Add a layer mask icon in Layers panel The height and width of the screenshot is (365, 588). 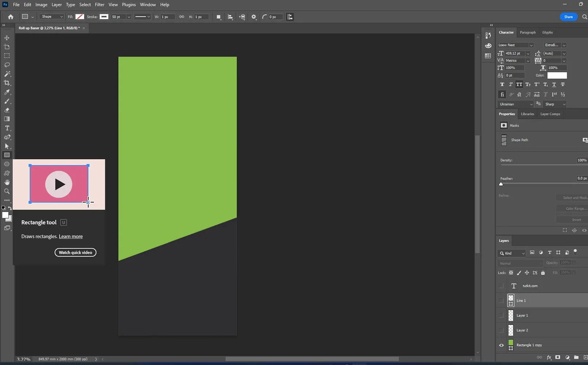[x=558, y=357]
